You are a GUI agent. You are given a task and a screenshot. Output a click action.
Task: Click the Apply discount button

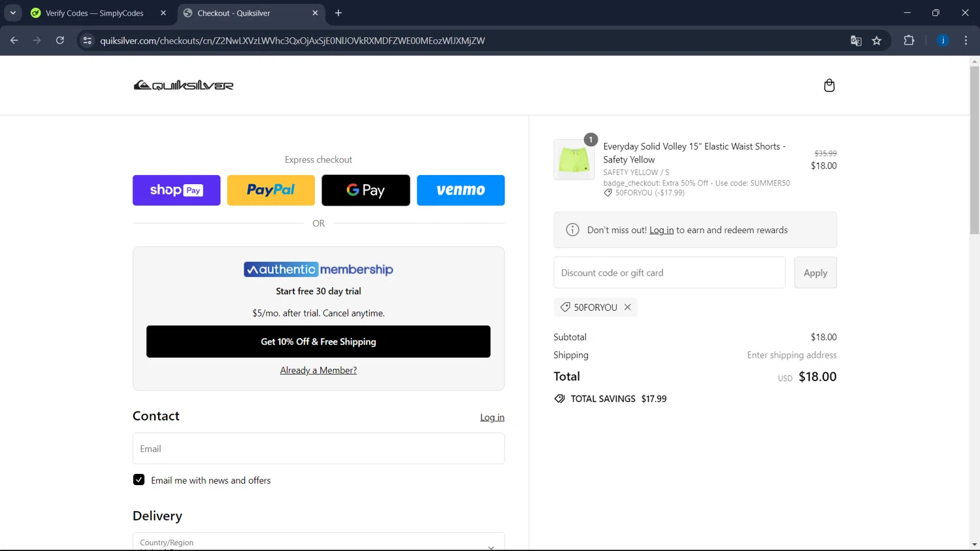[x=815, y=273]
